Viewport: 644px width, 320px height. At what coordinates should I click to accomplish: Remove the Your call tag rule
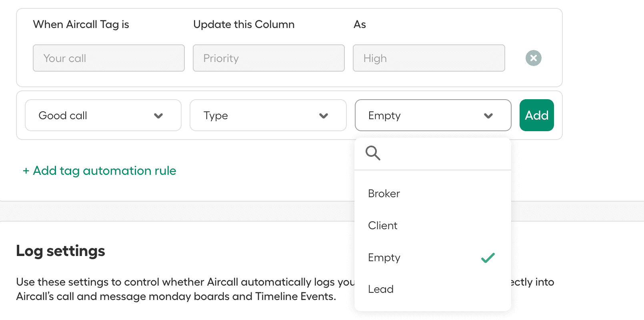tap(533, 58)
